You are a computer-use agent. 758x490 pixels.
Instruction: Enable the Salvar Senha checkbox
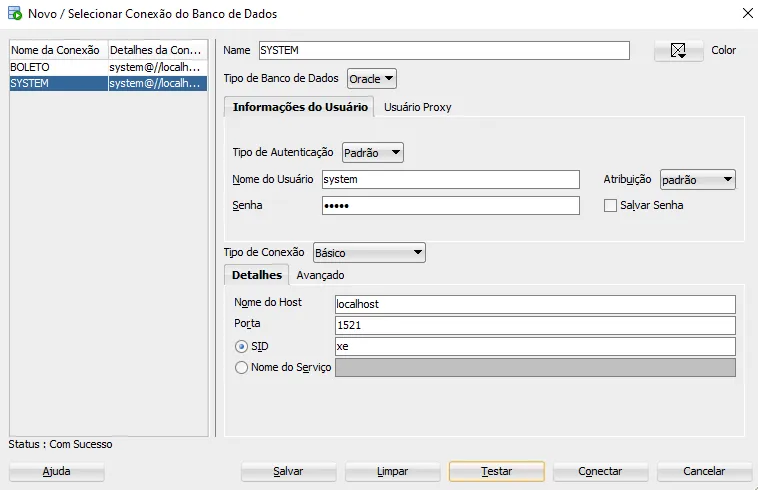(x=610, y=205)
